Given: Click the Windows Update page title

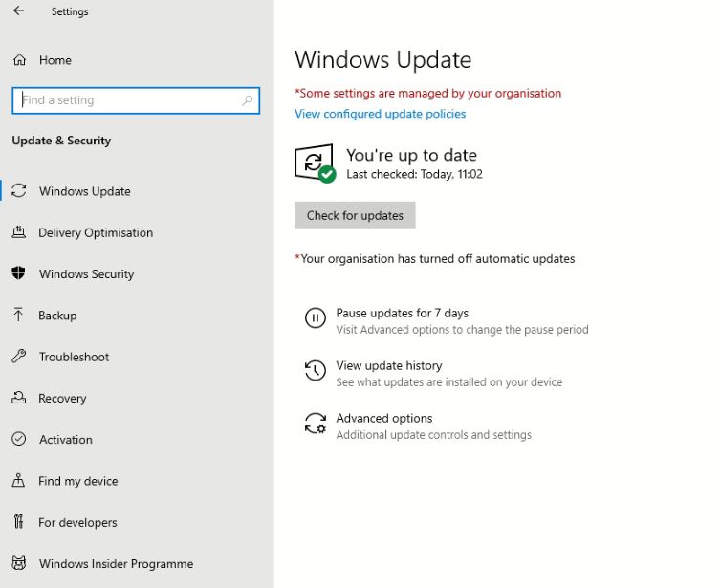Looking at the screenshot, I should [383, 60].
